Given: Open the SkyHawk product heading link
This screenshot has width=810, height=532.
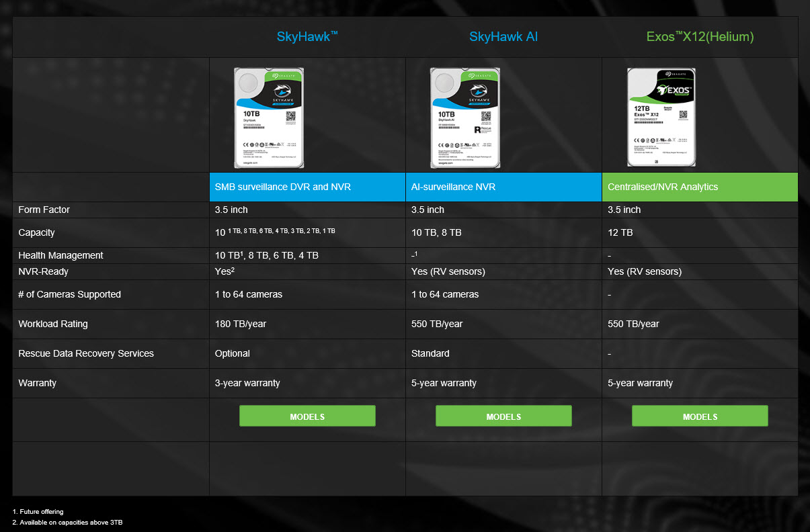Looking at the screenshot, I should coord(307,36).
